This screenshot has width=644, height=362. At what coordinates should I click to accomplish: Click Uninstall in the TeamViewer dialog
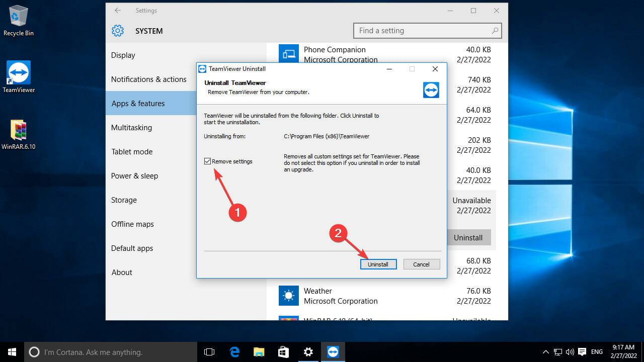(378, 264)
